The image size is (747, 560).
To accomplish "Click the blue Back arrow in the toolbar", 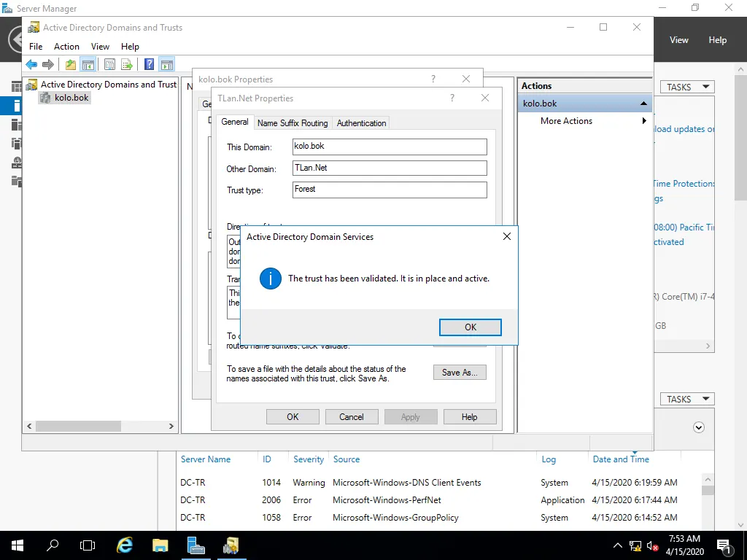I will tap(31, 64).
